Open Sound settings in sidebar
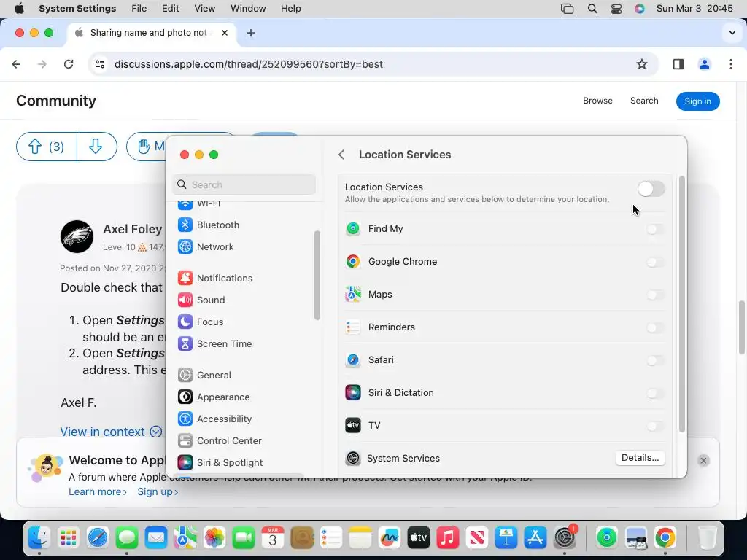The width and height of the screenshot is (747, 560). coord(201,300)
